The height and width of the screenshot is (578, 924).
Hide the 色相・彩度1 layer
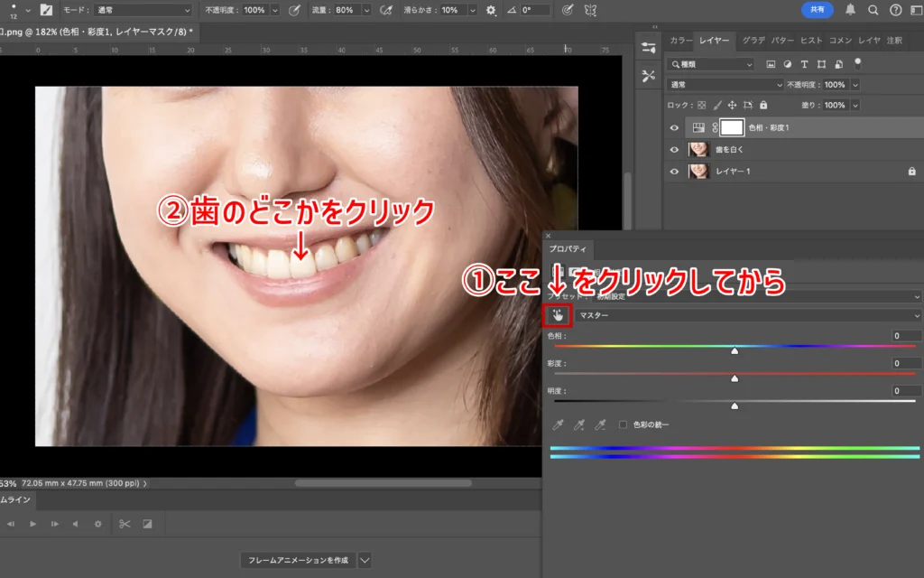tap(674, 128)
